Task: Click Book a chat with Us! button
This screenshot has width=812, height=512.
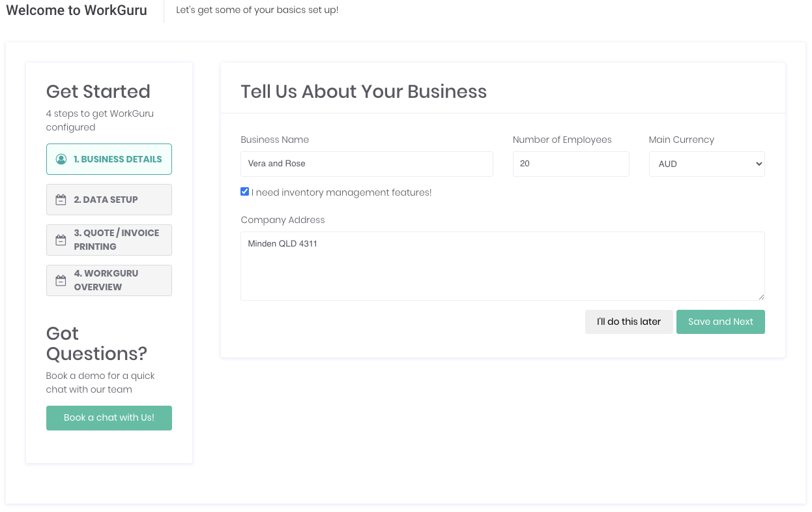Action: click(109, 417)
